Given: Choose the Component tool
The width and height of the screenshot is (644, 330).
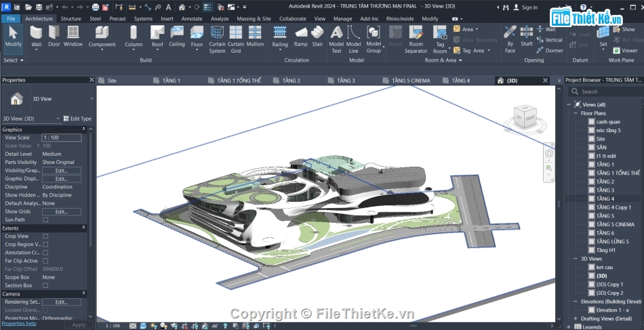Looking at the screenshot, I should (102, 37).
